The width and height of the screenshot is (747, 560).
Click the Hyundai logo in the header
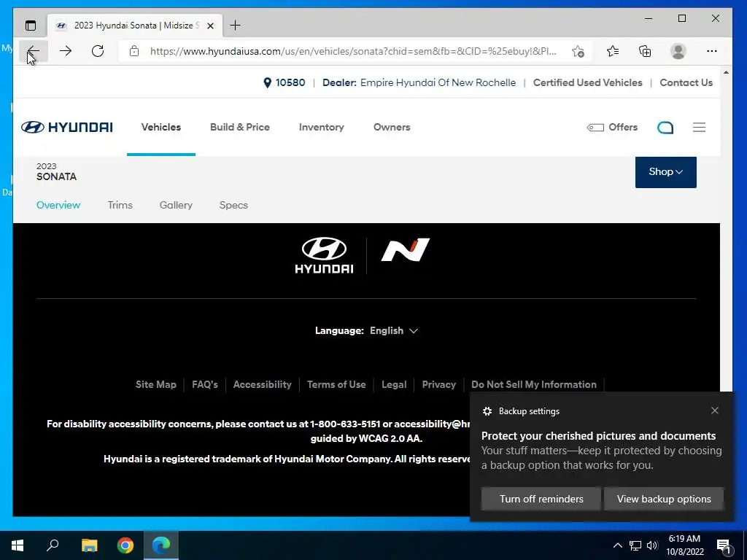(67, 127)
